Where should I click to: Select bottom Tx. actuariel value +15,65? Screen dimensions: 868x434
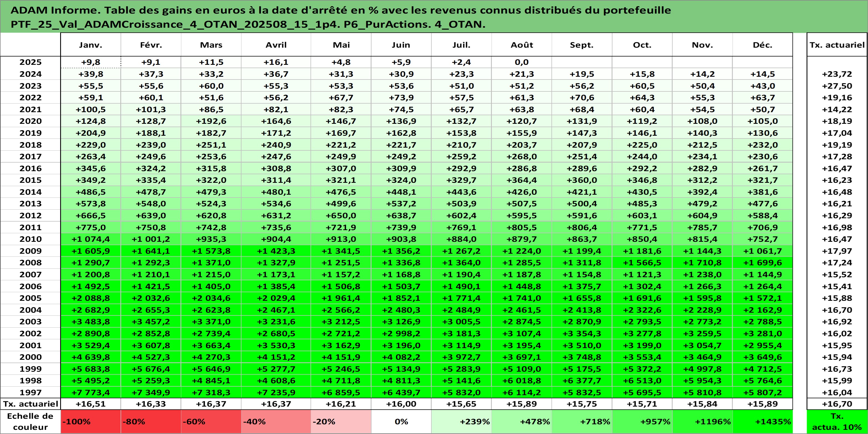point(461,404)
